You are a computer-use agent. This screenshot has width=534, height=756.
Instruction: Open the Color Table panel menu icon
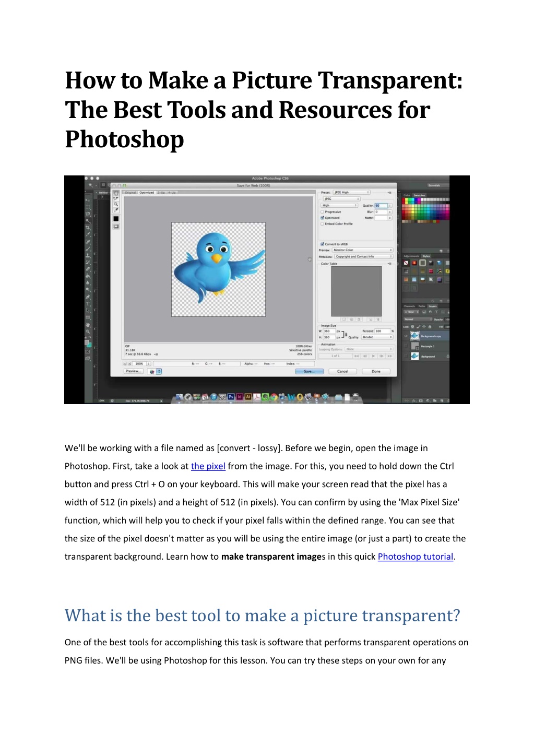point(389,264)
